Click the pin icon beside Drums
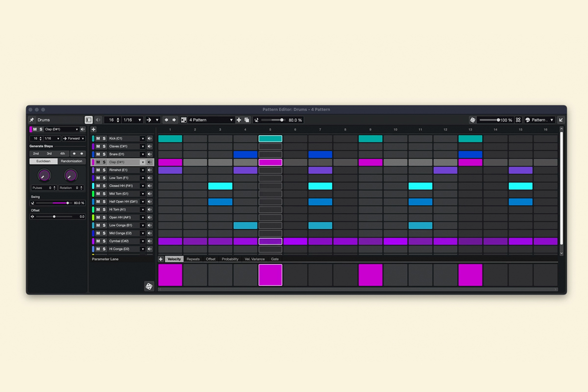The height and width of the screenshot is (392, 588). [32, 120]
